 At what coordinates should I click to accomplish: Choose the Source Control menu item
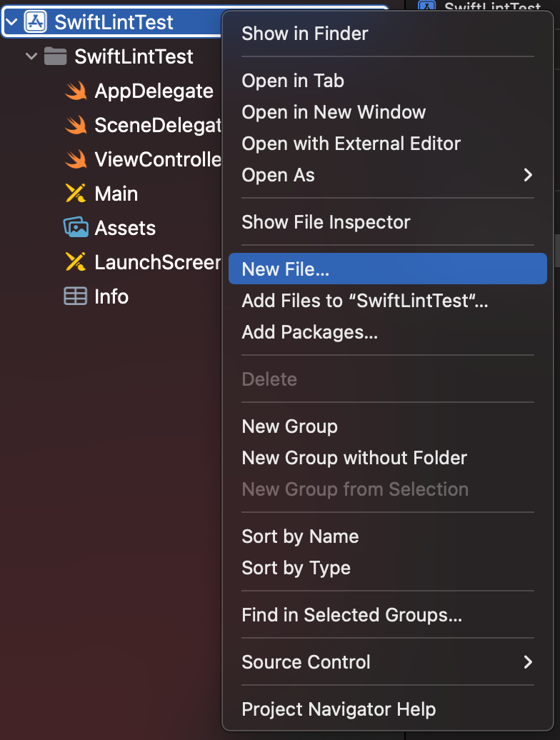[387, 662]
